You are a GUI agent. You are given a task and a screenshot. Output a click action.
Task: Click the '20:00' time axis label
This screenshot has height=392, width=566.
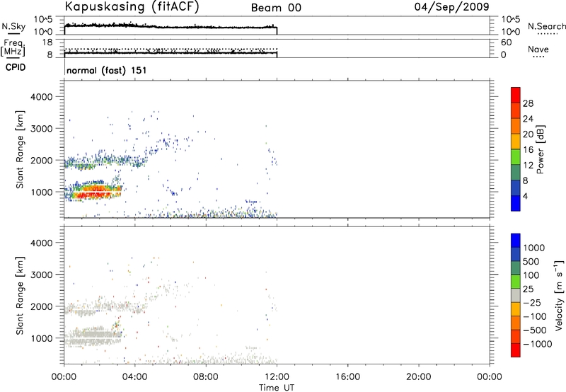(x=419, y=377)
